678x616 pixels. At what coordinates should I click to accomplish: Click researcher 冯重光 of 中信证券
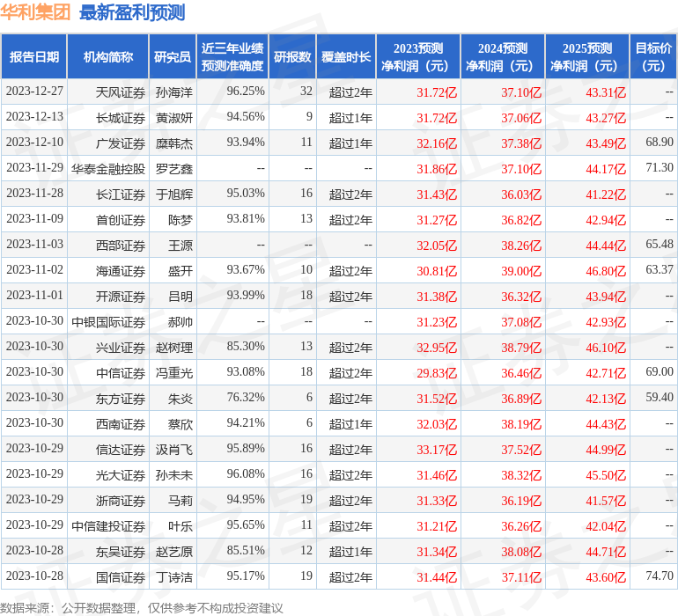[x=174, y=373]
